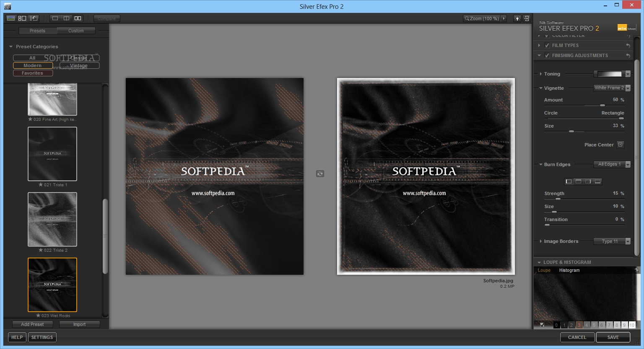
Task: Switch to the Loupe view tab
Action: pos(544,270)
